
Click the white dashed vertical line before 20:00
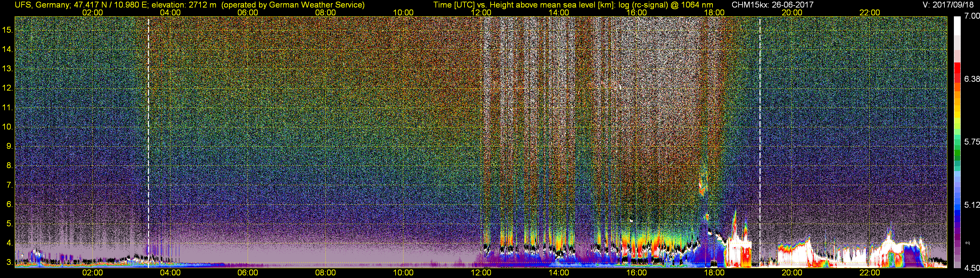pyautogui.click(x=760, y=142)
